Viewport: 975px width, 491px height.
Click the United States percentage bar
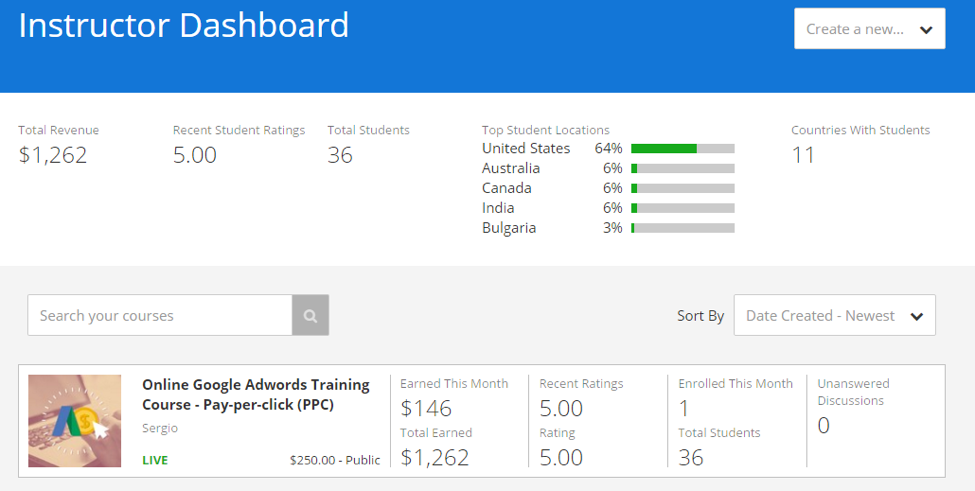click(682, 149)
